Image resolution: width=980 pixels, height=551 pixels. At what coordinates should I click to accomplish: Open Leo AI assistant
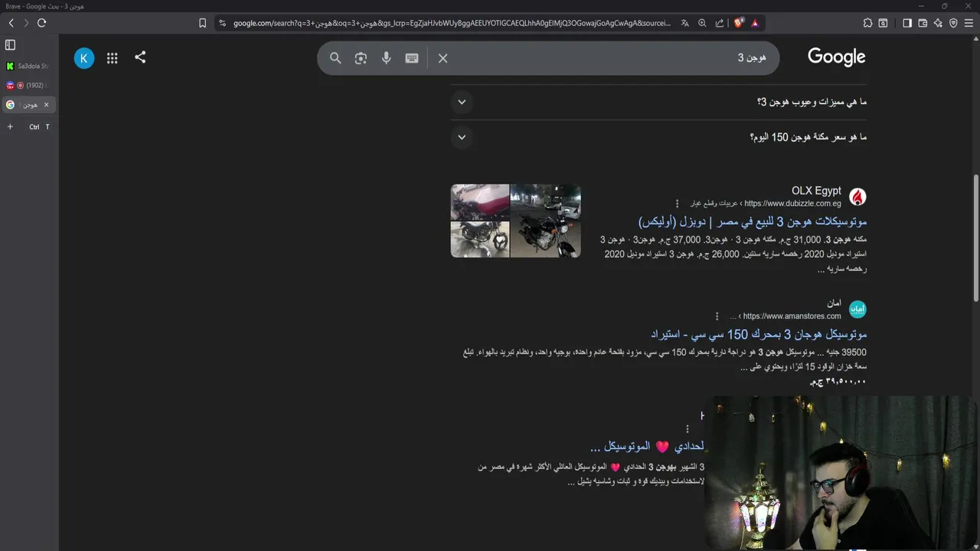coord(938,23)
